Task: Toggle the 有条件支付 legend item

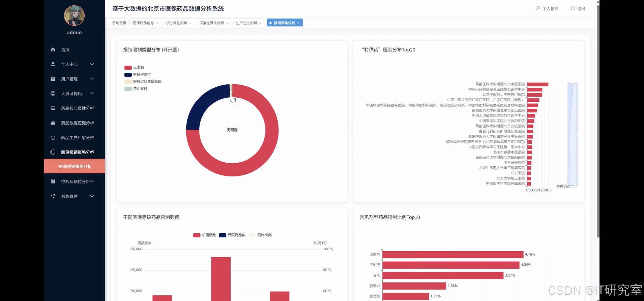Action: click(x=138, y=74)
